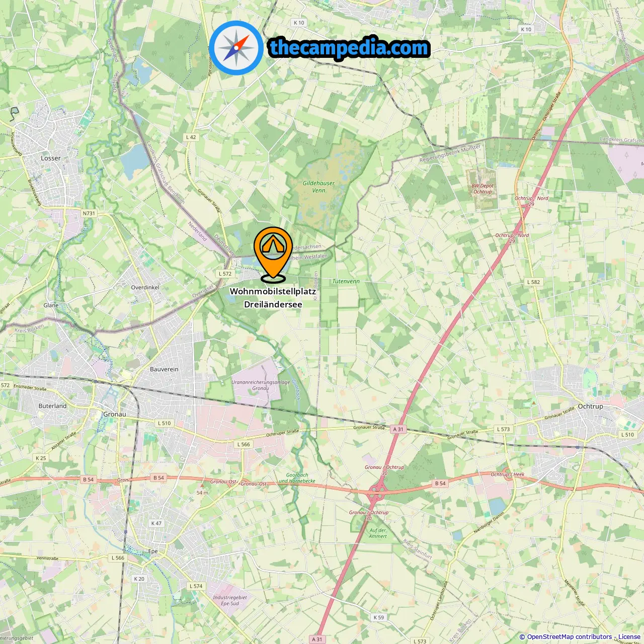Image resolution: width=644 pixels, height=644 pixels.
Task: Open thecampedia.com logo text
Action: (x=349, y=48)
